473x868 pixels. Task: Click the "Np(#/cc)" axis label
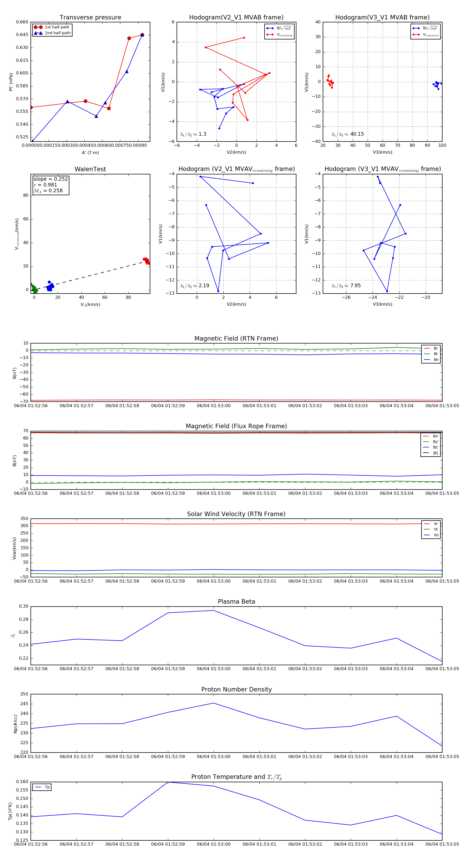point(15,723)
